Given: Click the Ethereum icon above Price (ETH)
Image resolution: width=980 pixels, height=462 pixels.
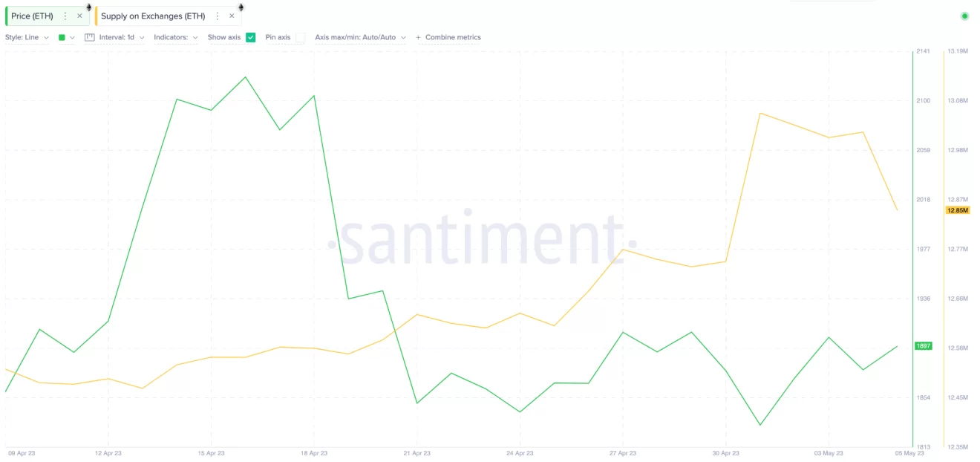Looking at the screenshot, I should tap(89, 7).
